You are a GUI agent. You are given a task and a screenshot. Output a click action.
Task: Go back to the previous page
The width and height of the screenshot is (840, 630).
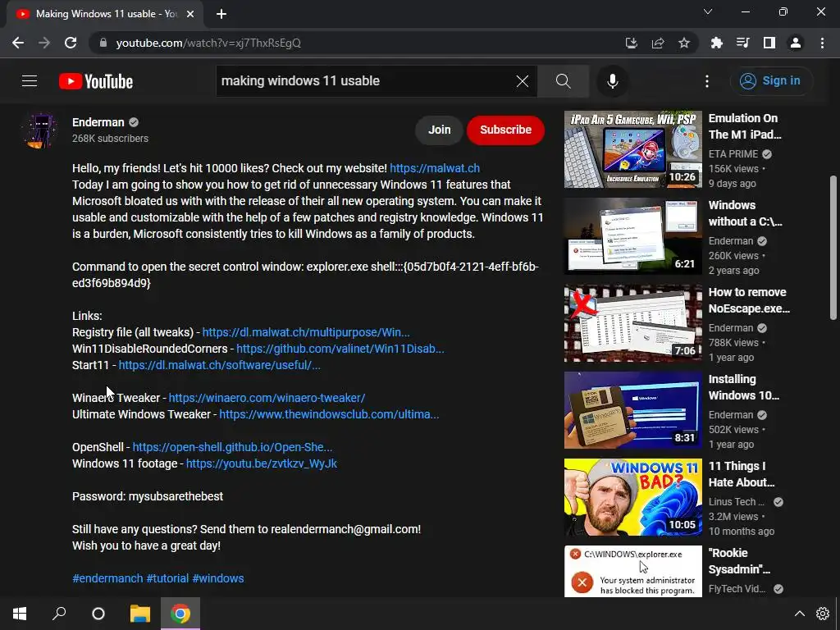coord(18,43)
